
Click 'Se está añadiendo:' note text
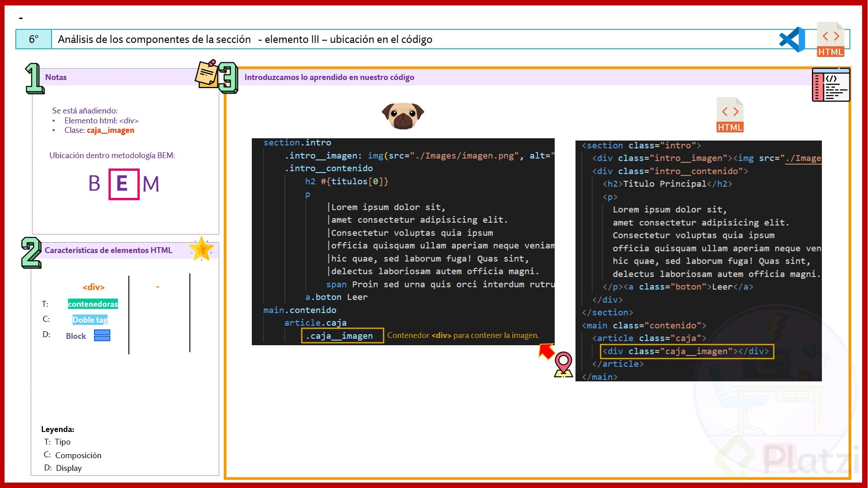(x=85, y=111)
